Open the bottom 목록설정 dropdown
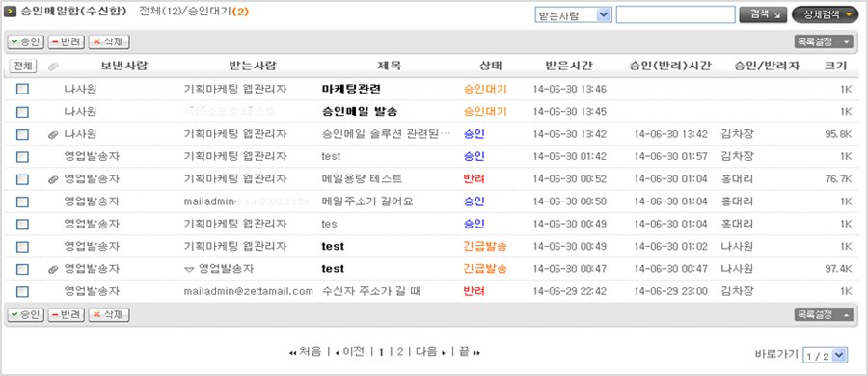Viewport: 868px width, 376px height. [x=824, y=314]
